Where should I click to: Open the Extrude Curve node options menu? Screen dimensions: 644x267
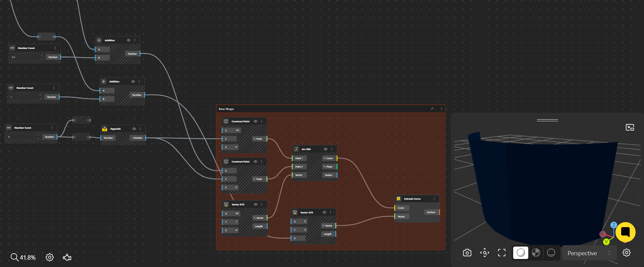[434, 199]
